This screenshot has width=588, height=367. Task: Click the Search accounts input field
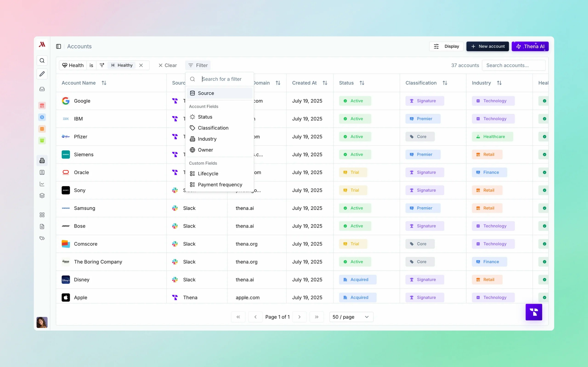(513, 65)
